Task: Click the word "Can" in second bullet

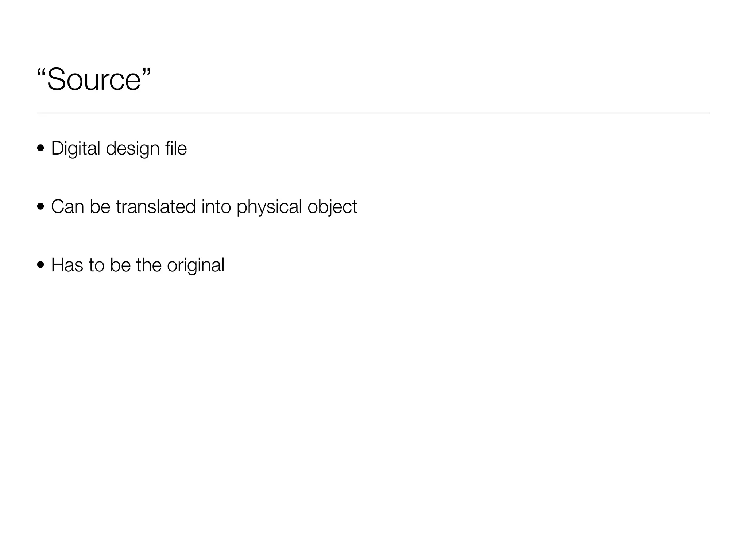Action: [67, 207]
